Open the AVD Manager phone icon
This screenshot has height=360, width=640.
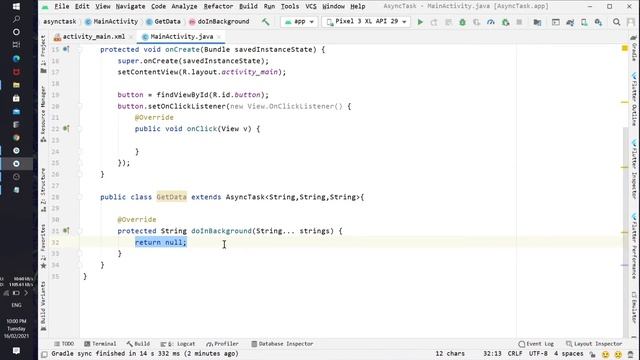tap(584, 22)
